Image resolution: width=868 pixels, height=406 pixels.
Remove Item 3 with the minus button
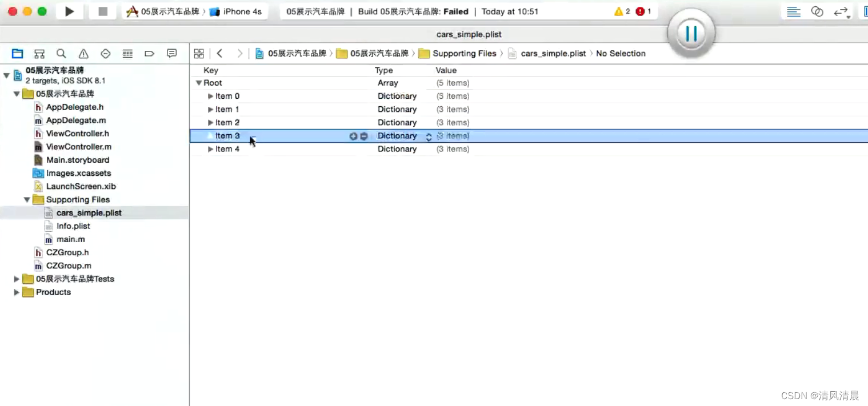[x=363, y=136]
